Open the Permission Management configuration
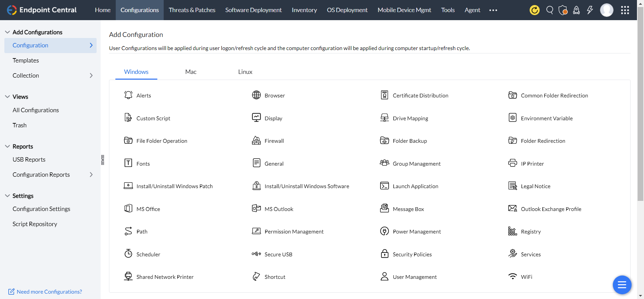644x299 pixels. (x=288, y=231)
